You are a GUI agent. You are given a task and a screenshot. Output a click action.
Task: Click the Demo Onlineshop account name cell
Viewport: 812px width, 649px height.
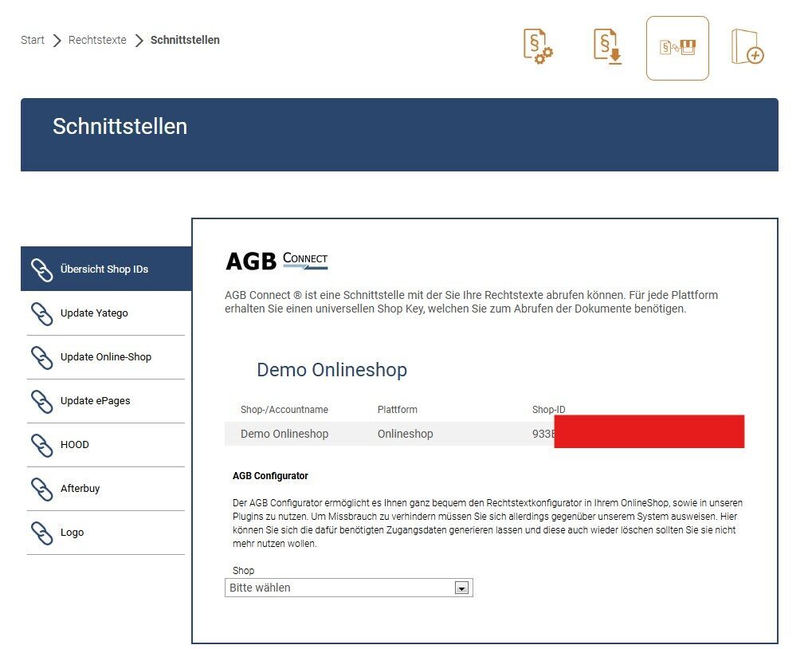point(284,434)
